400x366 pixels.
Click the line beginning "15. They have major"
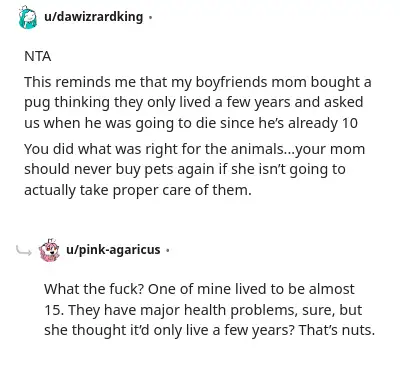(203, 310)
